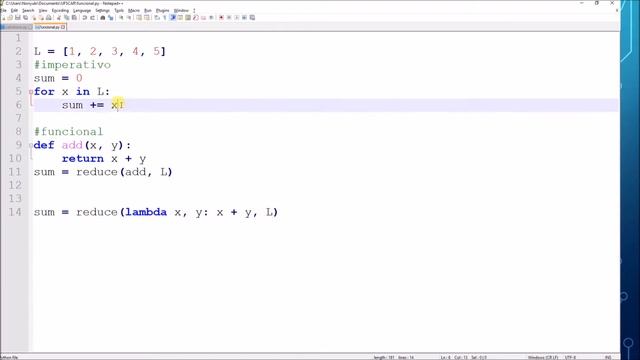640x360 pixels.
Task: Toggle show all characters
Action: click(164, 18)
